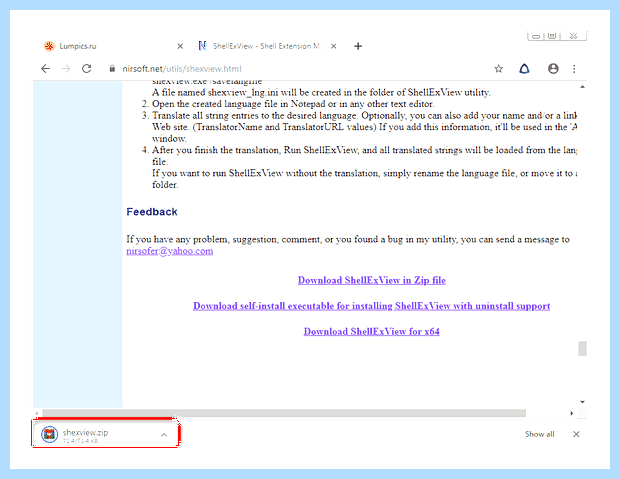The width and height of the screenshot is (620, 479).
Task: Minimize the browser window
Action: pyautogui.click(x=535, y=36)
